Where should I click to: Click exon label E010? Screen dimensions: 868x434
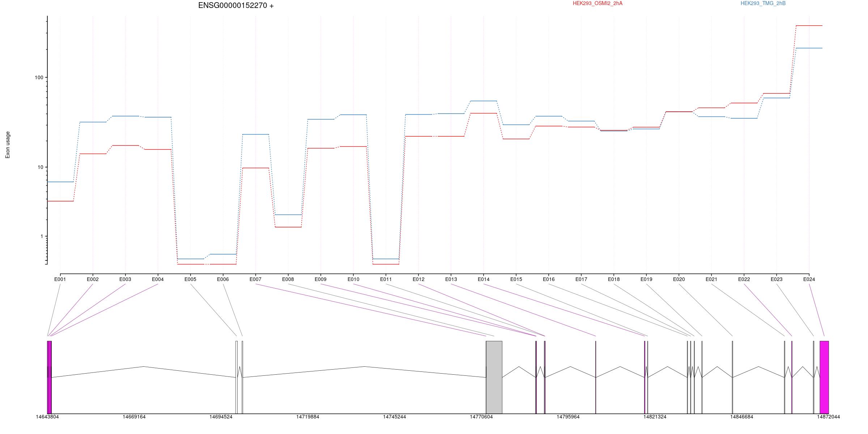pyautogui.click(x=353, y=279)
